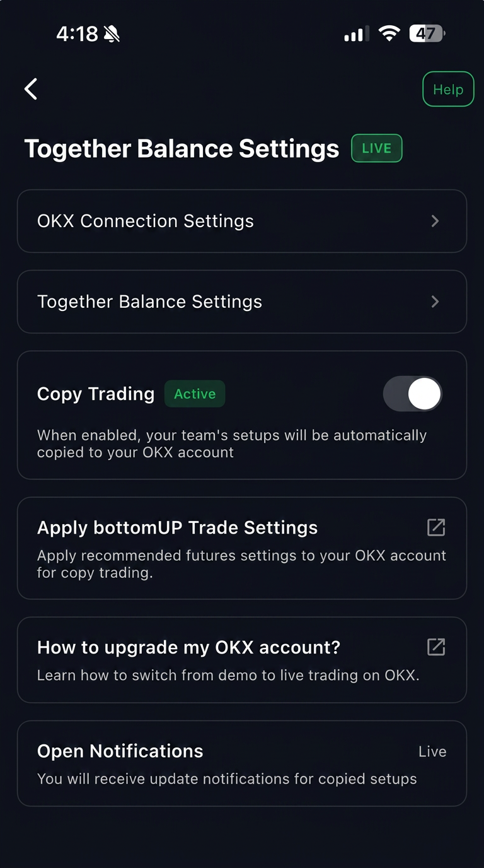Tap the Live label in Open Notifications

[x=432, y=751]
